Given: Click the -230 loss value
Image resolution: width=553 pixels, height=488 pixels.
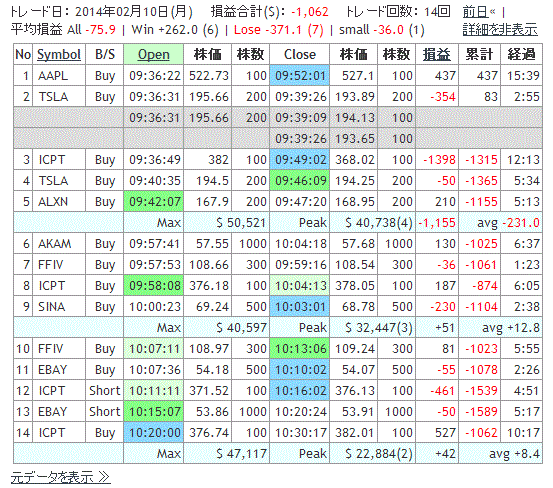Looking at the screenshot, I should [x=443, y=306].
